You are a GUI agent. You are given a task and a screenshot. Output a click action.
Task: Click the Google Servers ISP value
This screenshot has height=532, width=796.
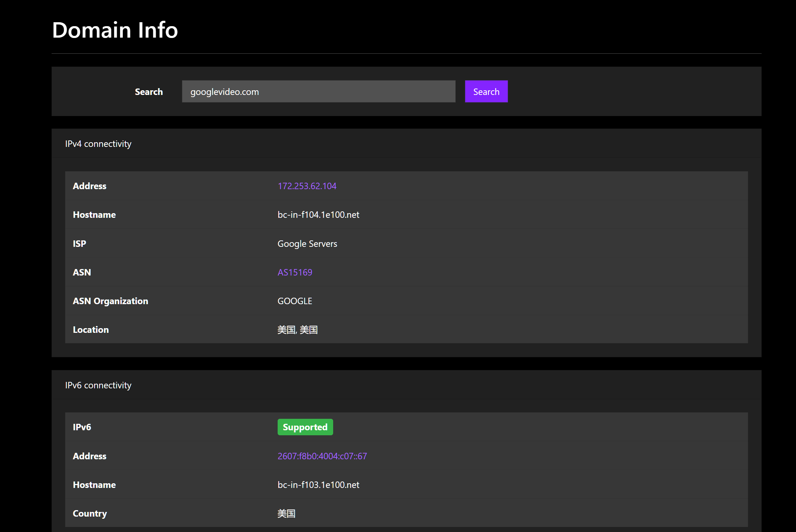pyautogui.click(x=307, y=244)
